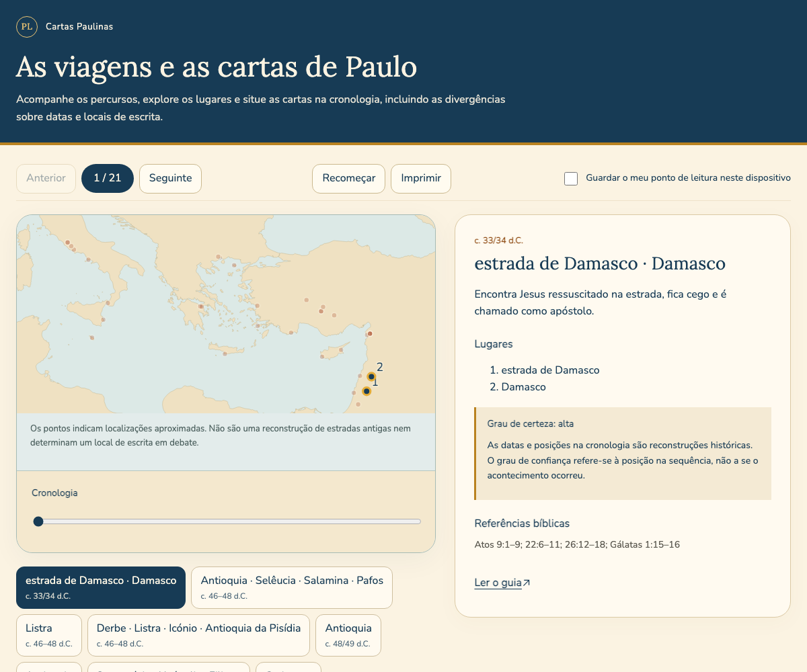This screenshot has height=672, width=807.
Task: Click the PL logo icon
Action: [x=27, y=27]
